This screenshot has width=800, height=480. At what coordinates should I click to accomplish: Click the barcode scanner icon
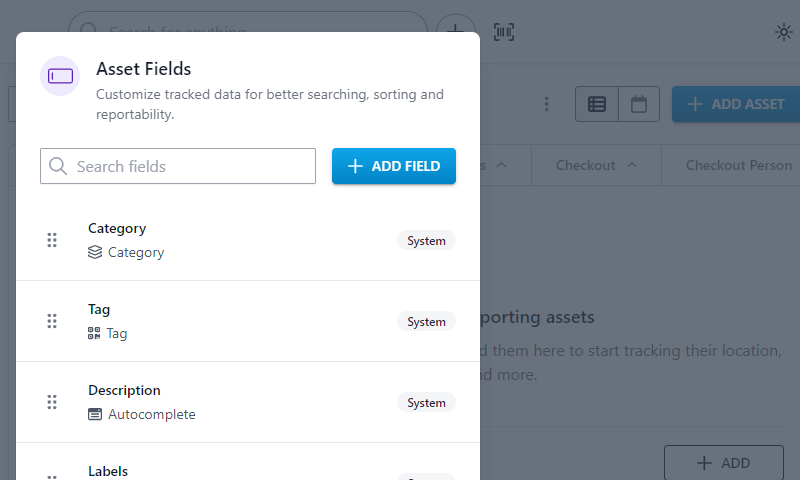504,32
